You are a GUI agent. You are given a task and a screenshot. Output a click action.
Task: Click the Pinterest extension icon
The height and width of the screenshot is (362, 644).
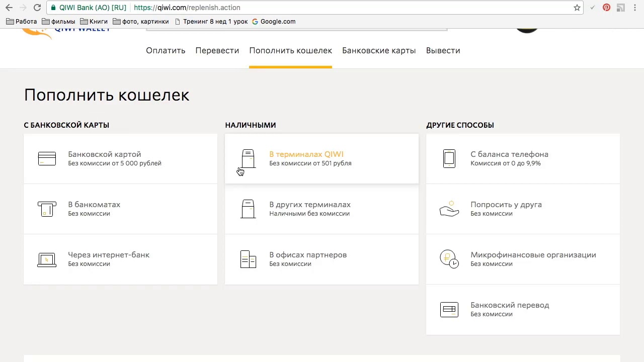coord(606,8)
